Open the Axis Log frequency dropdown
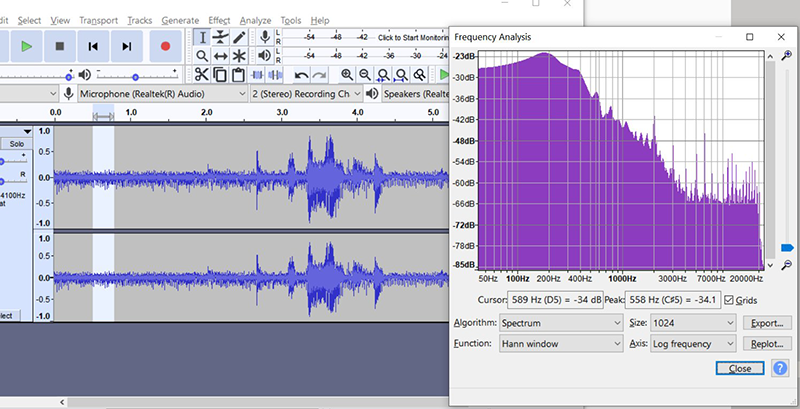This screenshot has height=409, width=800. 693,344
